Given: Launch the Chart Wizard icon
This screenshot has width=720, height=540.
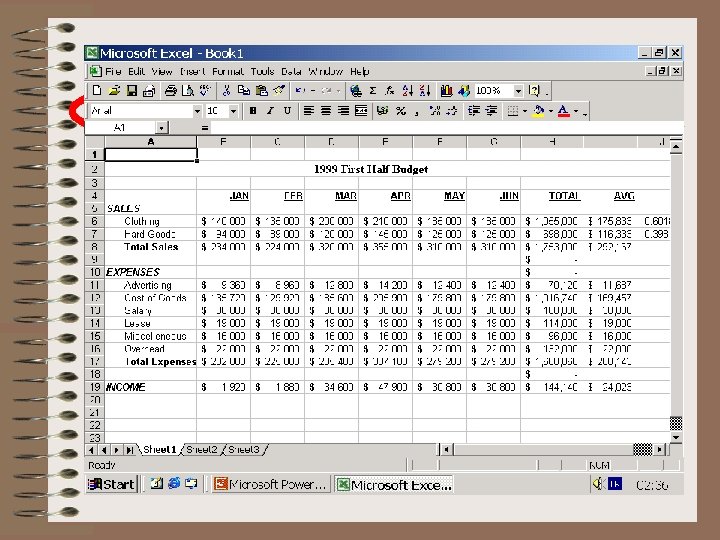Looking at the screenshot, I should (446, 90).
